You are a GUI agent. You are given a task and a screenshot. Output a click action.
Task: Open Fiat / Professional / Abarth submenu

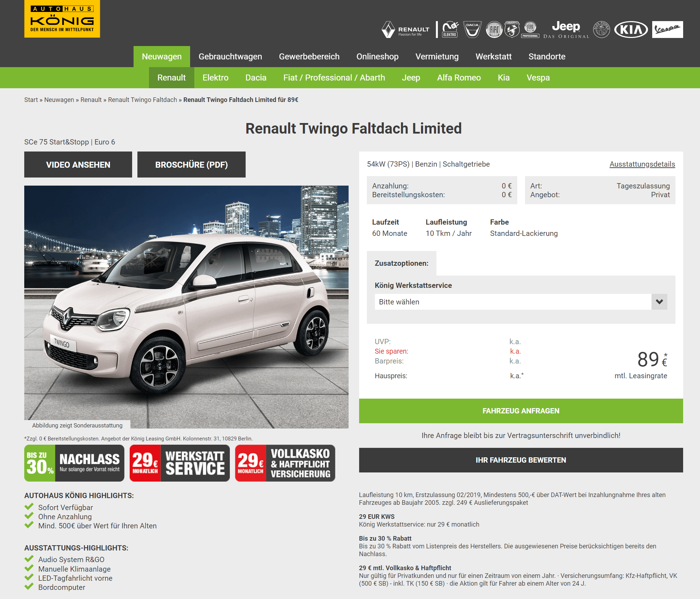(x=334, y=78)
